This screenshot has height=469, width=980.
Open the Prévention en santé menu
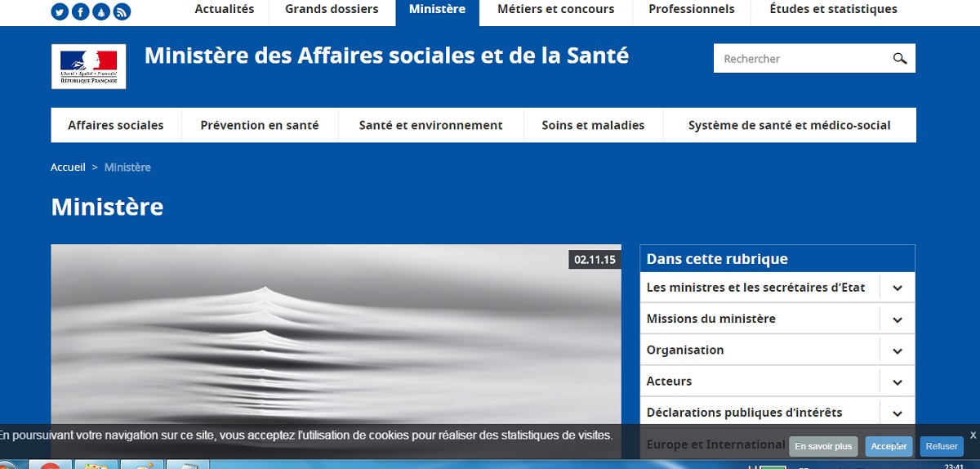pyautogui.click(x=260, y=125)
